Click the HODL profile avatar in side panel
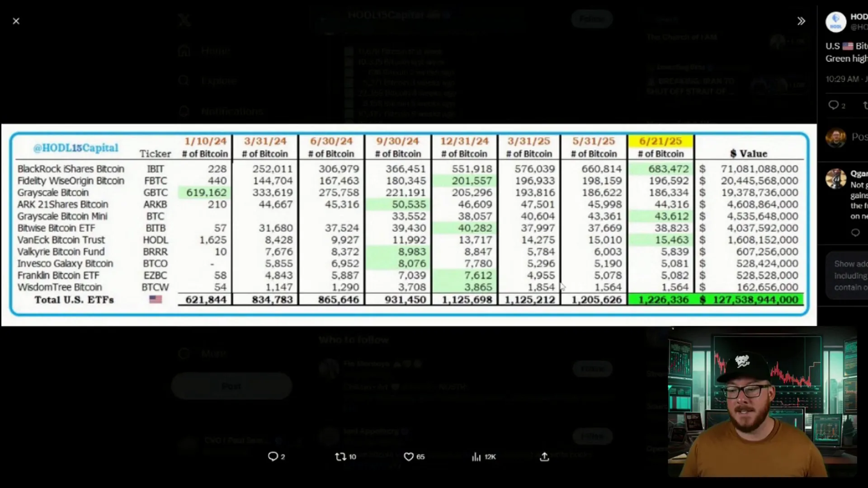The width and height of the screenshot is (868, 488). coord(835,22)
